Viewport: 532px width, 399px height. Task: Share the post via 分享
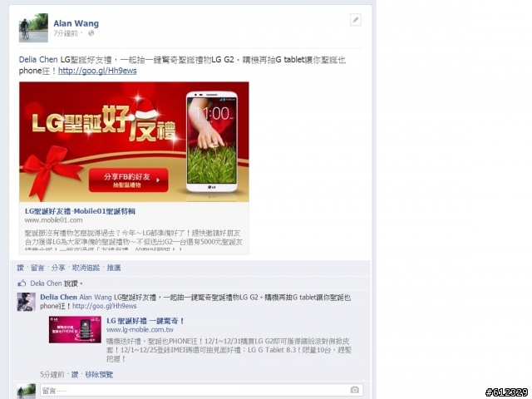[x=58, y=268]
